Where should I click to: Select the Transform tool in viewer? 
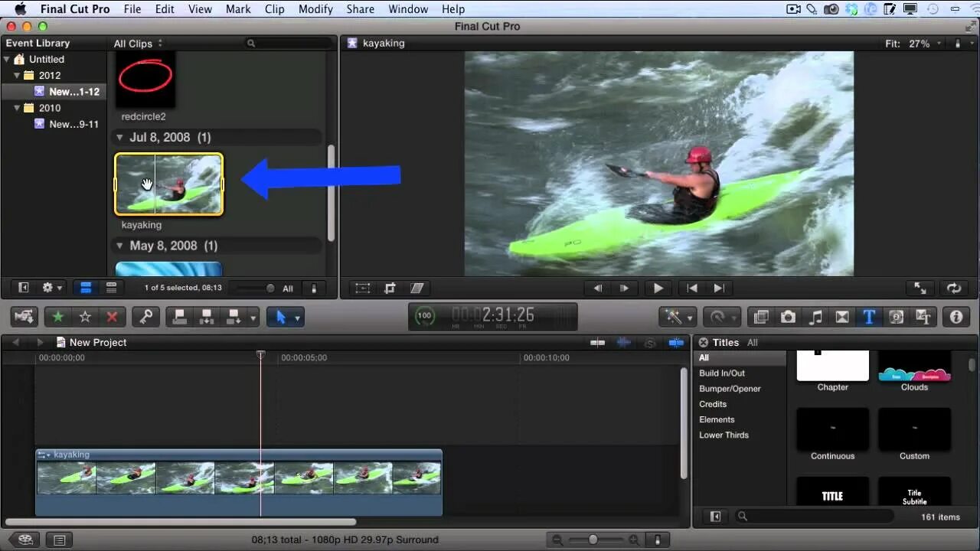point(363,289)
